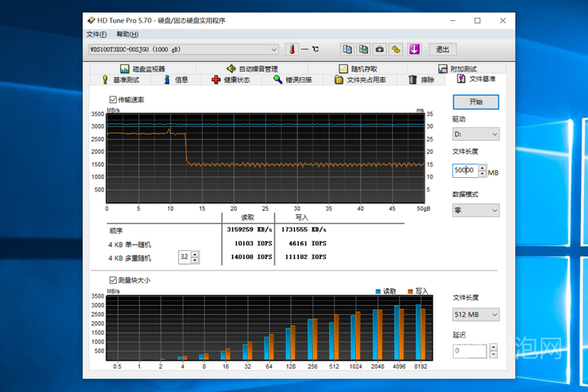Switch to the 随机存取 tab
The width and height of the screenshot is (588, 392).
[x=358, y=69]
